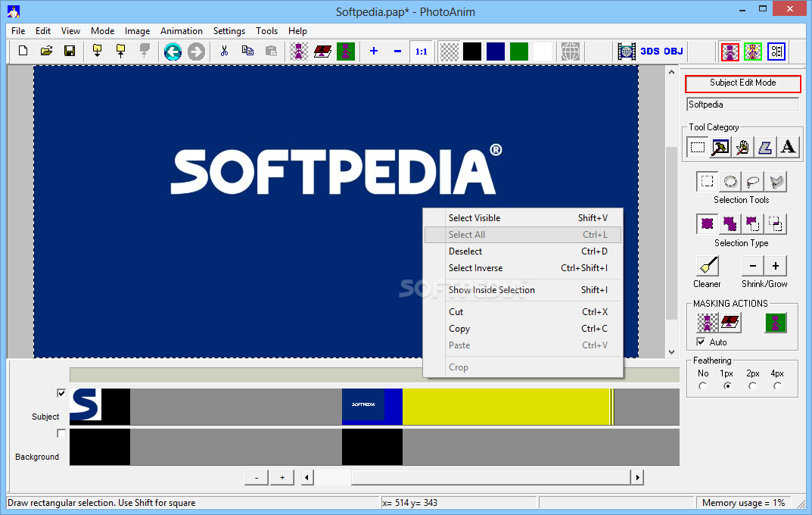This screenshot has width=812, height=515.
Task: Select the subtract-from-selection Selection Type icon
Action: [x=753, y=224]
